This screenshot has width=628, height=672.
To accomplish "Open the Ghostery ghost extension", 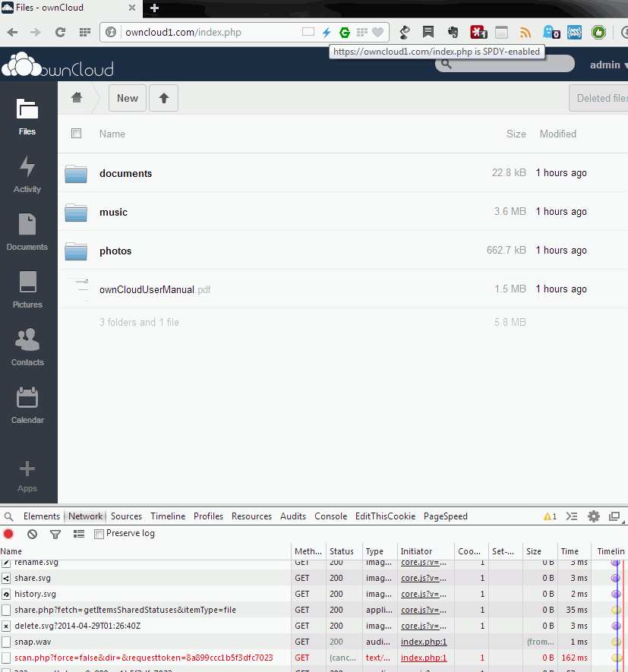I will pos(551,32).
